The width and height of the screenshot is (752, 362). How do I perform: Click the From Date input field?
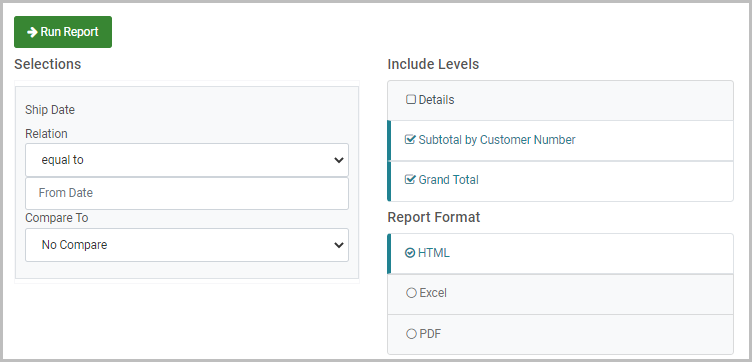(x=187, y=193)
